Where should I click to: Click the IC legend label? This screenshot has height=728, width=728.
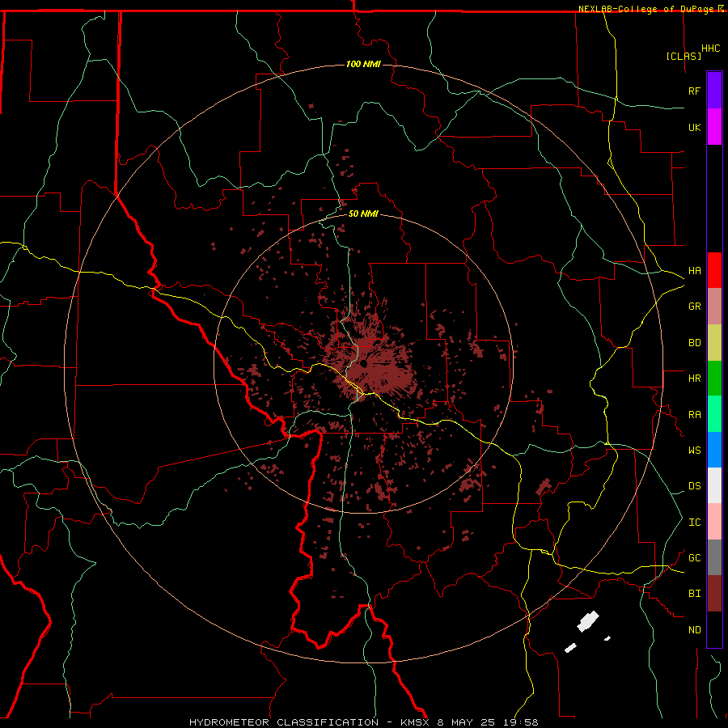click(694, 523)
